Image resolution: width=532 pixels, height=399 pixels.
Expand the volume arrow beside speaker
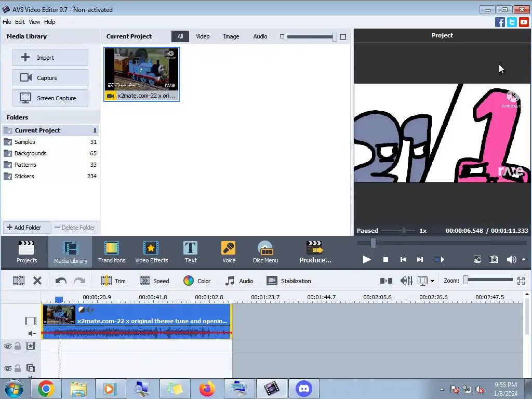point(524,259)
